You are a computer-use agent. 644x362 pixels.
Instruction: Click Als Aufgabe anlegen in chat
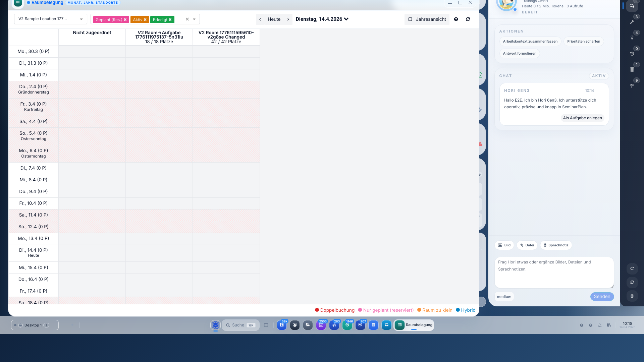point(582,118)
